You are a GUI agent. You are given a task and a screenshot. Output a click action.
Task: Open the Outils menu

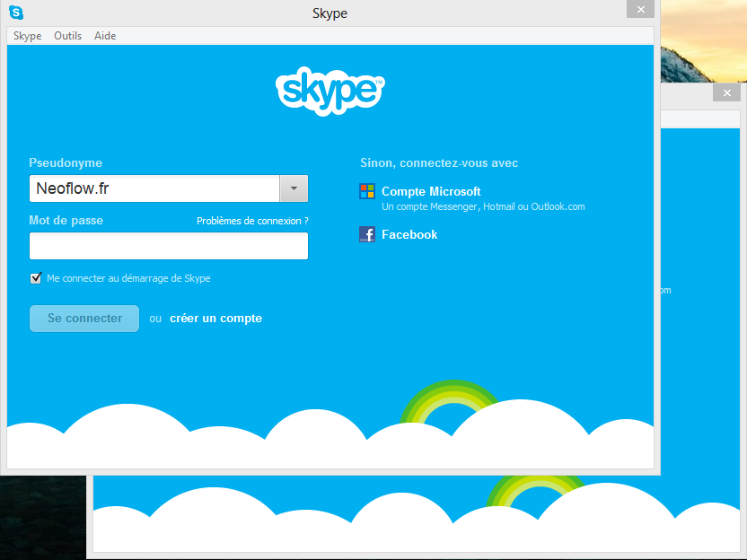67,36
